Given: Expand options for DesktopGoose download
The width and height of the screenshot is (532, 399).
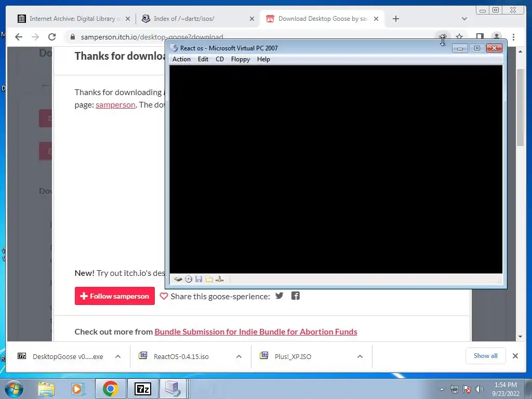Looking at the screenshot, I should coord(118,356).
